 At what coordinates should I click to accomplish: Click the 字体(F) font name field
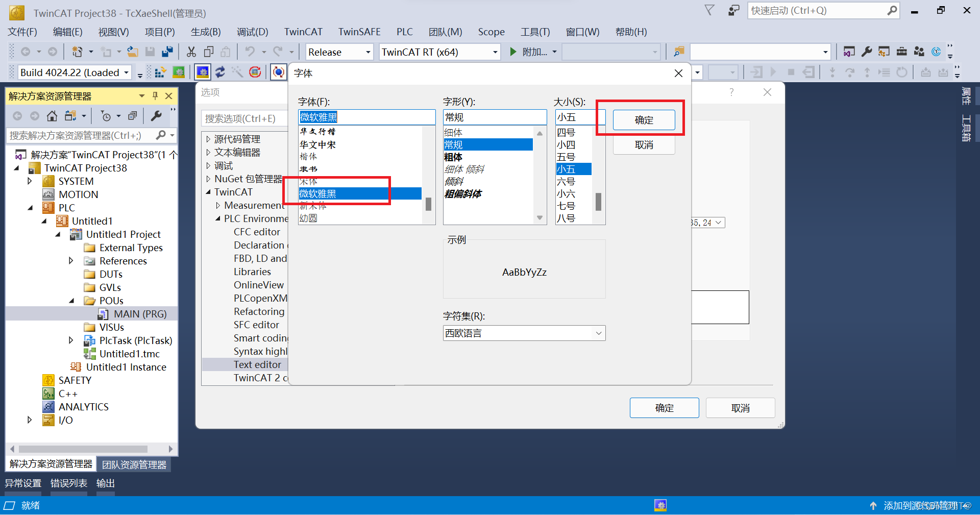[366, 117]
